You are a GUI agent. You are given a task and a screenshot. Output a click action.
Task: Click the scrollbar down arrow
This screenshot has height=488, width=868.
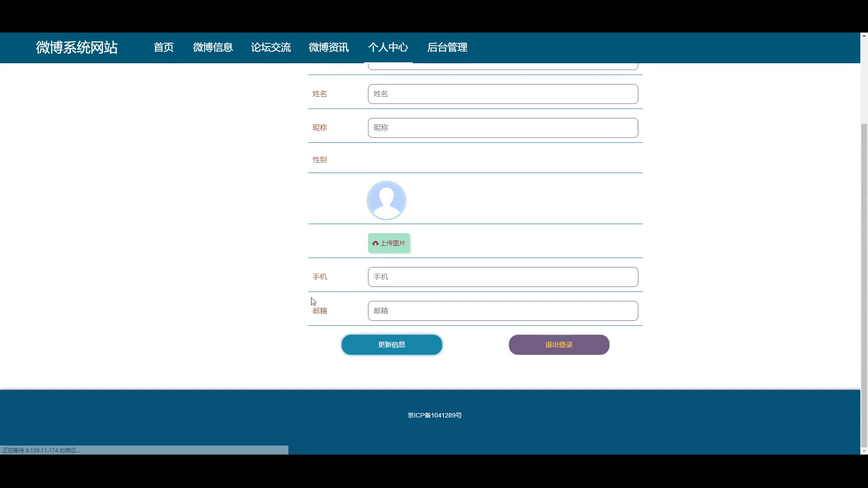click(864, 451)
